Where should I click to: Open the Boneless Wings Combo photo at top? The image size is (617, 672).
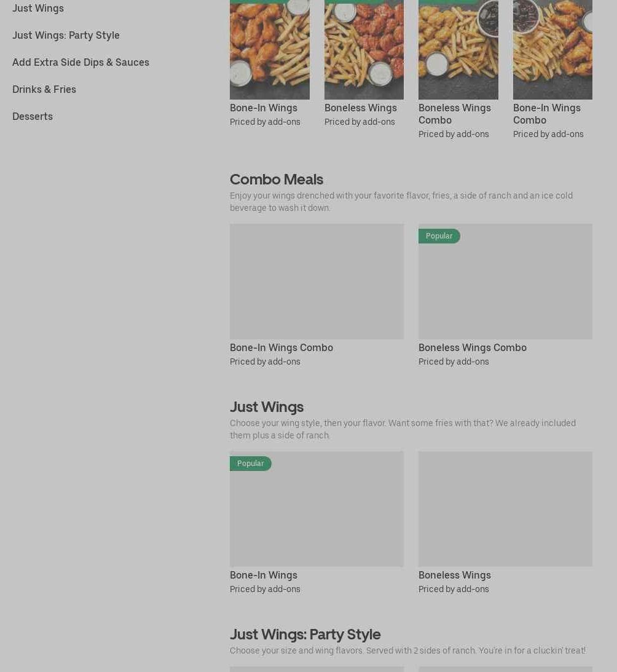click(458, 50)
